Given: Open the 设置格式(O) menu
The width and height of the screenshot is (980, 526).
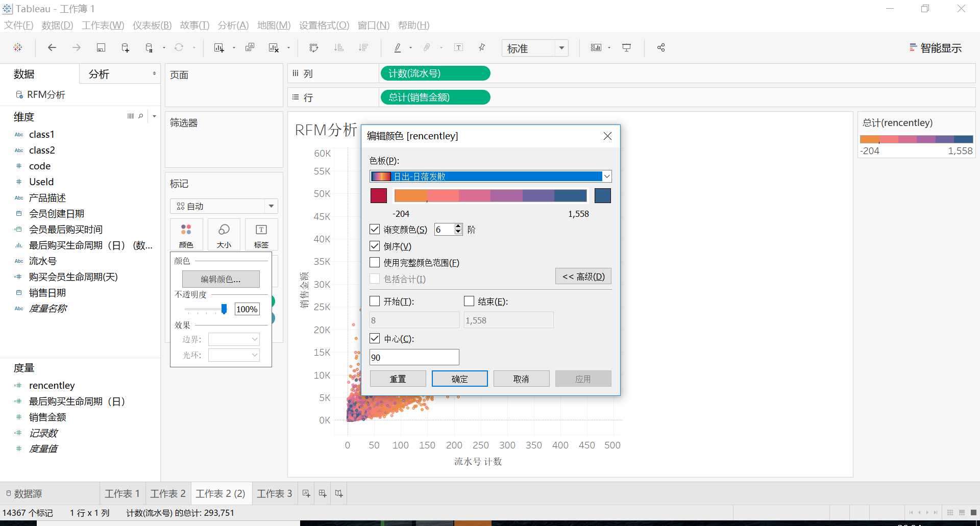Looking at the screenshot, I should coord(324,25).
